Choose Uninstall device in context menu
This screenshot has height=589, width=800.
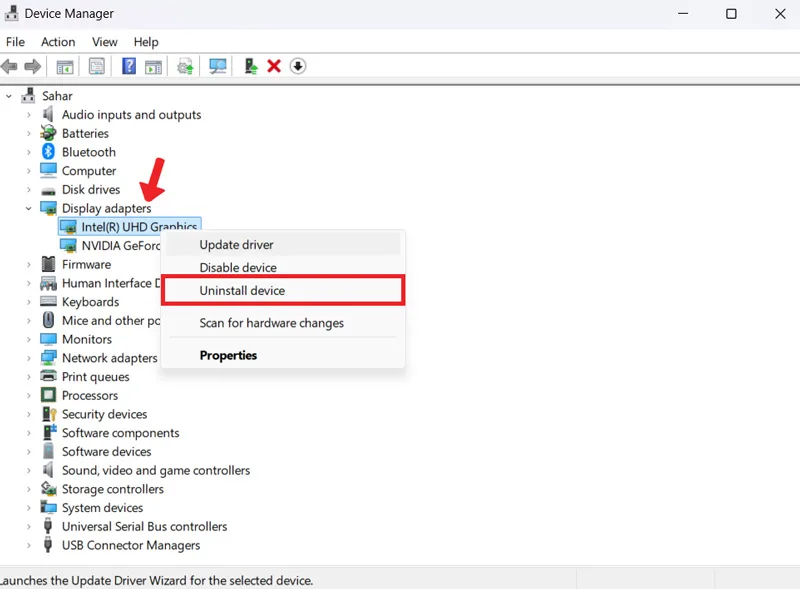pos(283,290)
